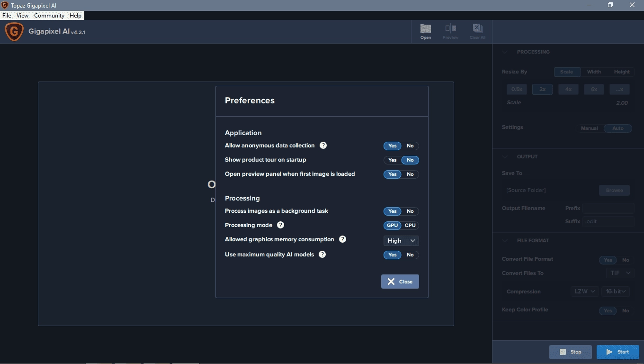Enable background task processing with Yes
644x364 pixels.
click(x=392, y=211)
